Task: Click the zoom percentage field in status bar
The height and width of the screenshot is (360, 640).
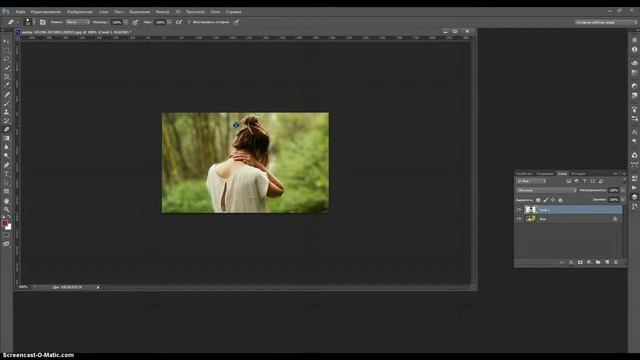Action: (x=23, y=287)
